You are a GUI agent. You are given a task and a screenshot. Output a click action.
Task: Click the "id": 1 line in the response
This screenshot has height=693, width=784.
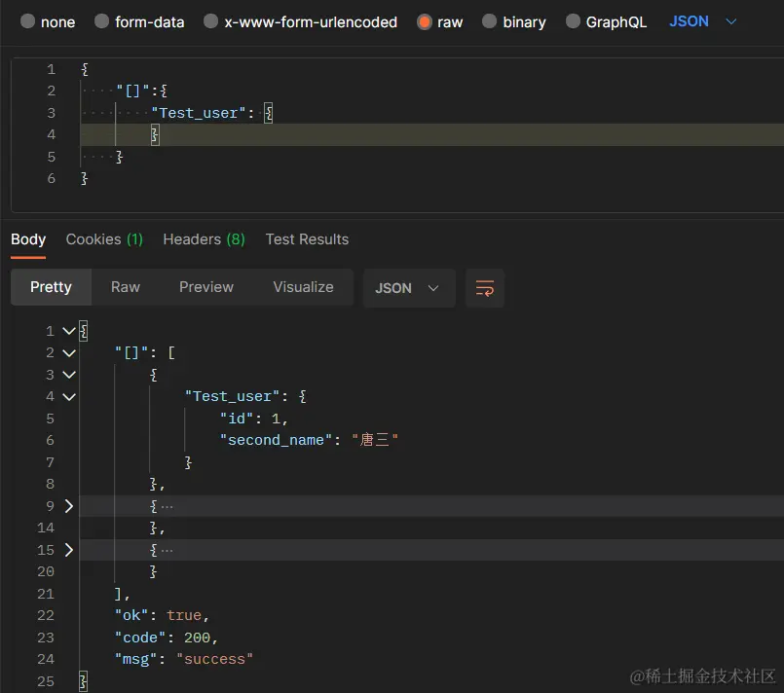click(x=254, y=419)
